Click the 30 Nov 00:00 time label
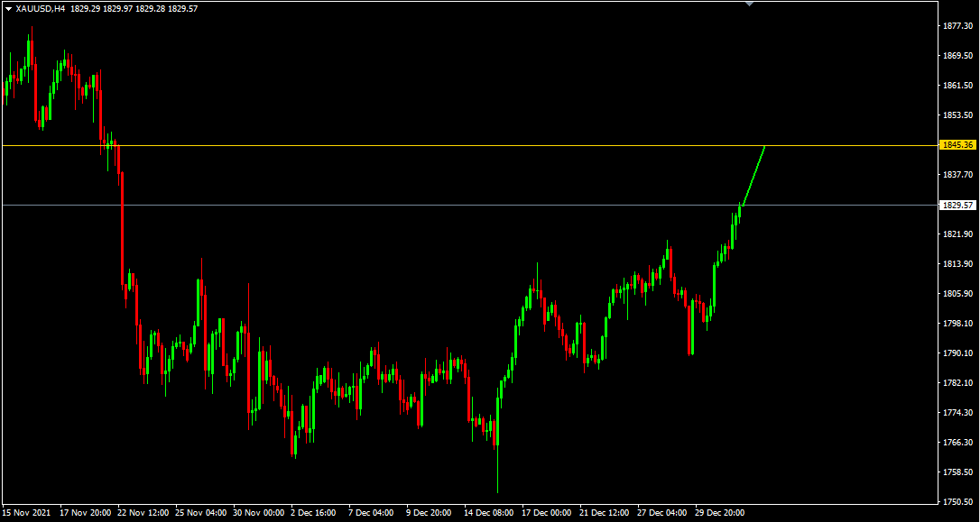The image size is (980, 522). (x=257, y=512)
